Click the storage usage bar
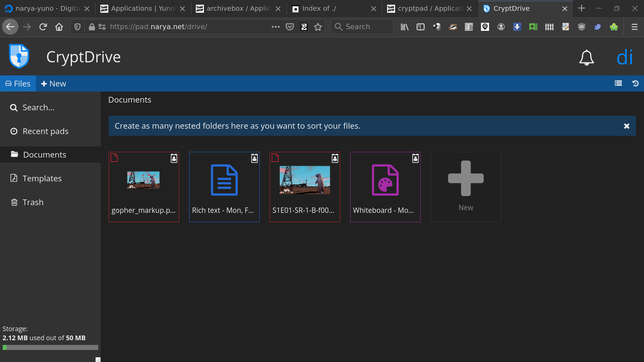Image resolution: width=644 pixels, height=362 pixels. (50, 348)
